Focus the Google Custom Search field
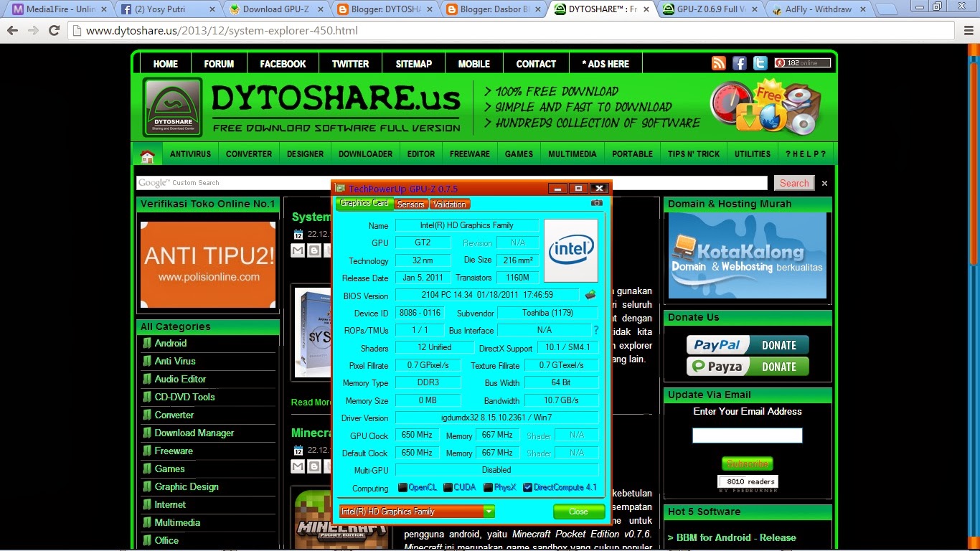The width and height of the screenshot is (980, 551). (x=453, y=183)
